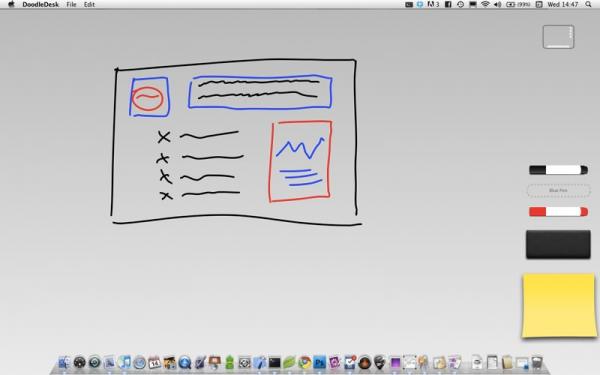Open Terminal from the dock

tap(274, 362)
